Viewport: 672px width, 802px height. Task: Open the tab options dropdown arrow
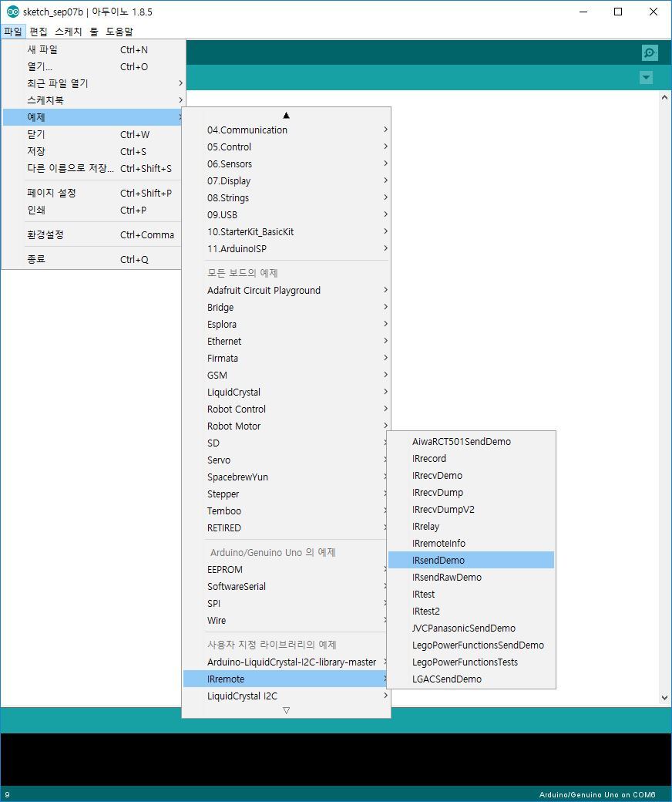pyautogui.click(x=646, y=78)
